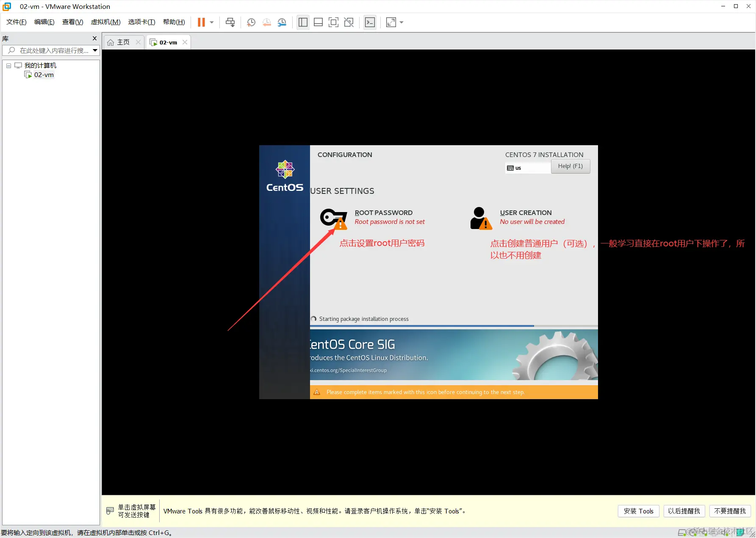This screenshot has width=756, height=538.
Task: Open the snapshot manager
Action: (x=282, y=22)
